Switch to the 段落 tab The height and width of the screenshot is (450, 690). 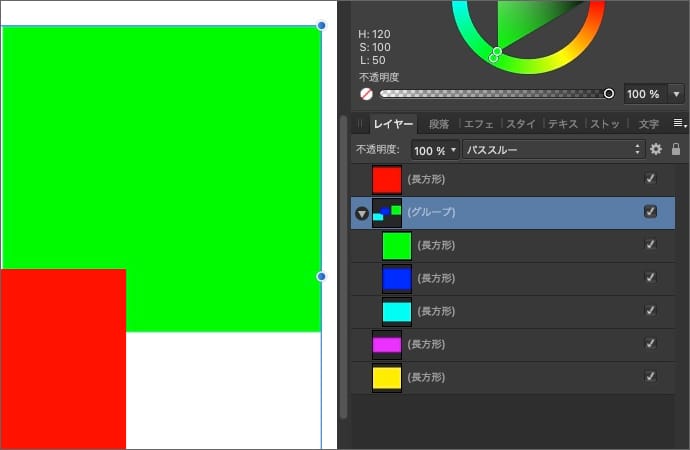(439, 125)
